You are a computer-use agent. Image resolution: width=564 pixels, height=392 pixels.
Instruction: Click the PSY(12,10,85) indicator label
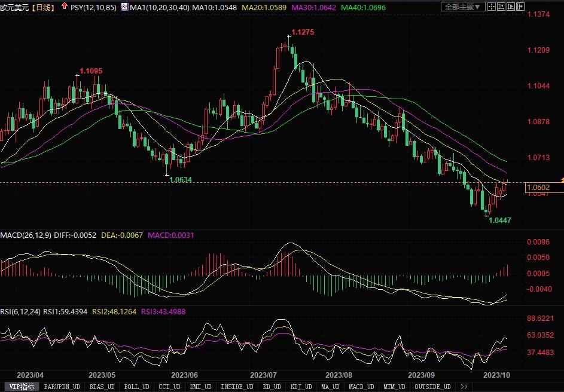pos(93,7)
